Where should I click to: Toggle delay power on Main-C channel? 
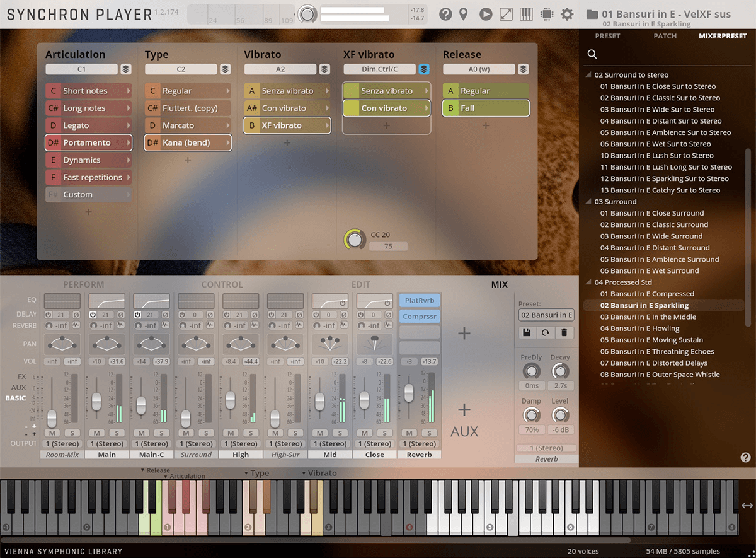point(137,315)
